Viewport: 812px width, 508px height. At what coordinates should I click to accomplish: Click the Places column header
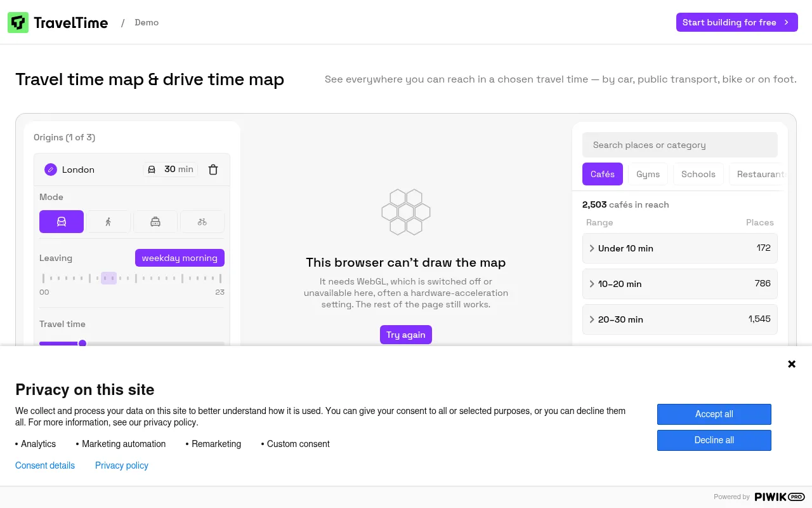click(760, 222)
